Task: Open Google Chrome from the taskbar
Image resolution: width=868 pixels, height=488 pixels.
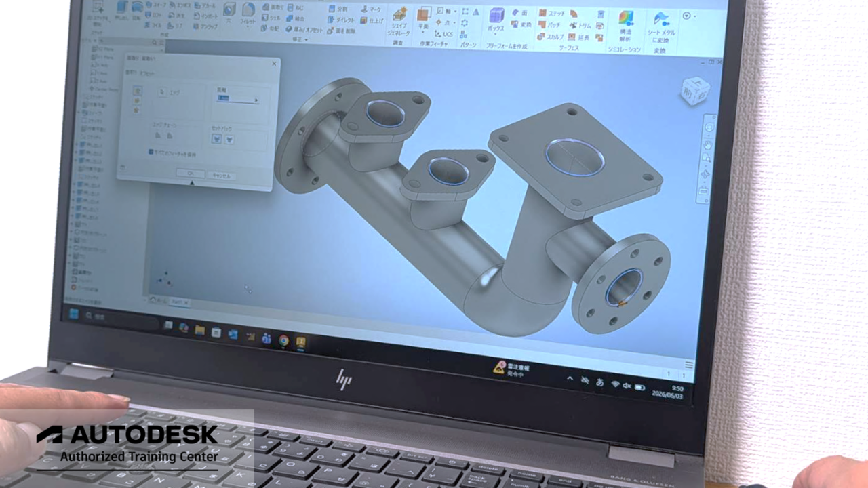Action: point(284,340)
